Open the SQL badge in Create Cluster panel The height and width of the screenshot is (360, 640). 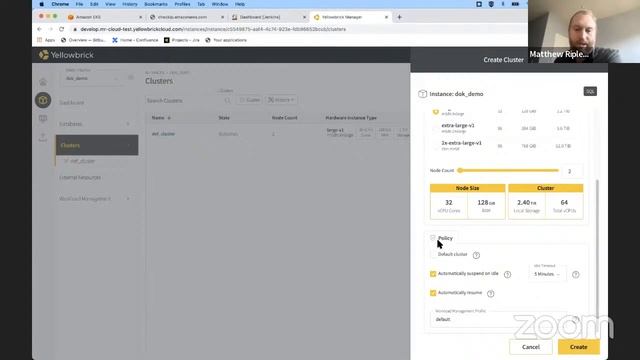[590, 91]
